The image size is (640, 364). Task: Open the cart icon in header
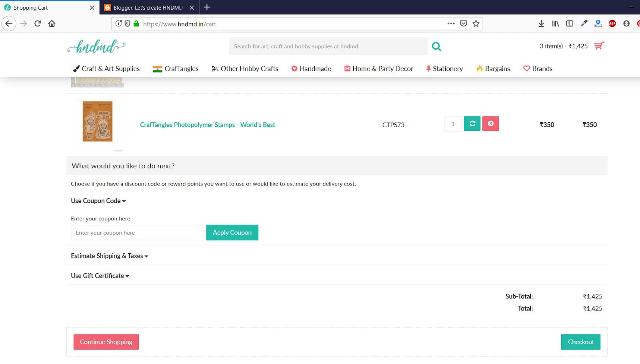pos(599,46)
